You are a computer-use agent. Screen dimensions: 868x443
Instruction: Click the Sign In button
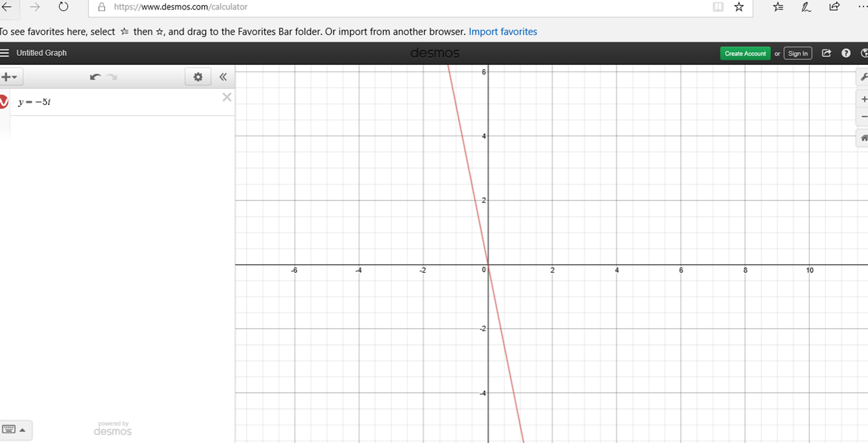798,54
